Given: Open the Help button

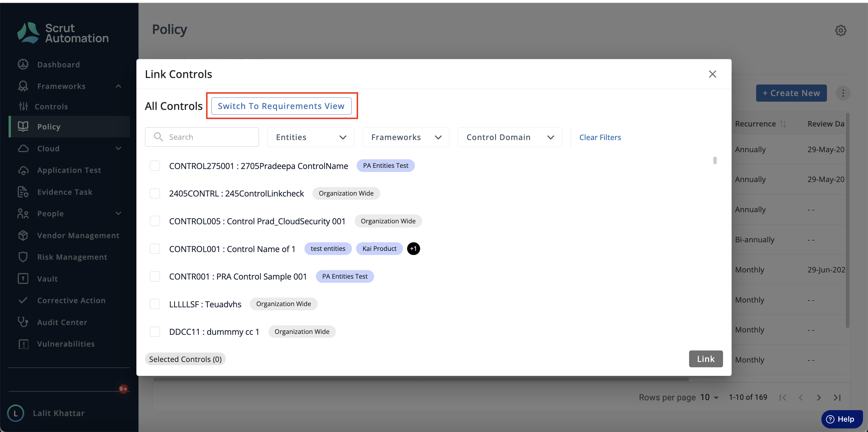Looking at the screenshot, I should (x=842, y=419).
